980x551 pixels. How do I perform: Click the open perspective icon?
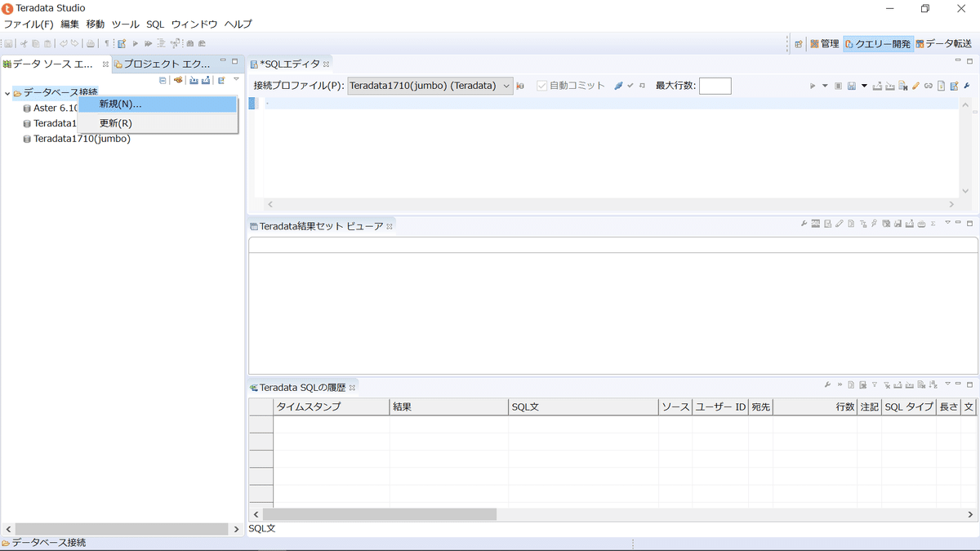click(799, 44)
